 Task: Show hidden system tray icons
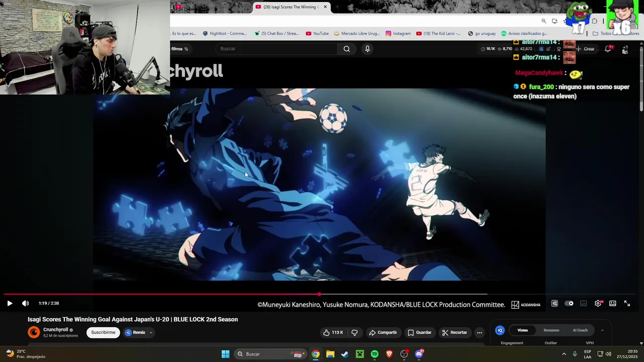(x=564, y=354)
